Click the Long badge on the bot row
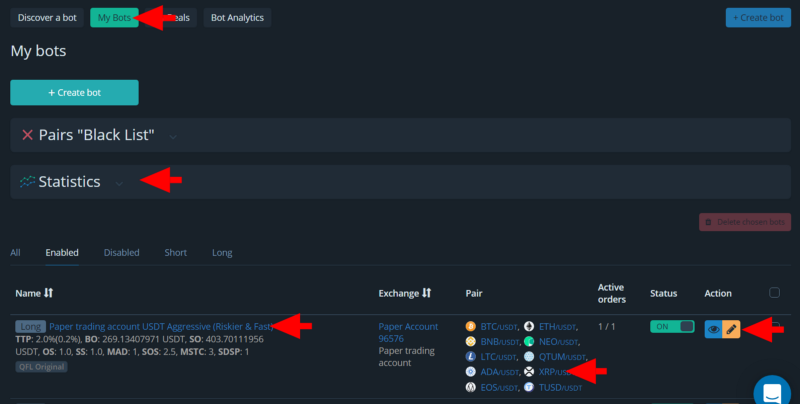800x404 pixels. point(31,326)
